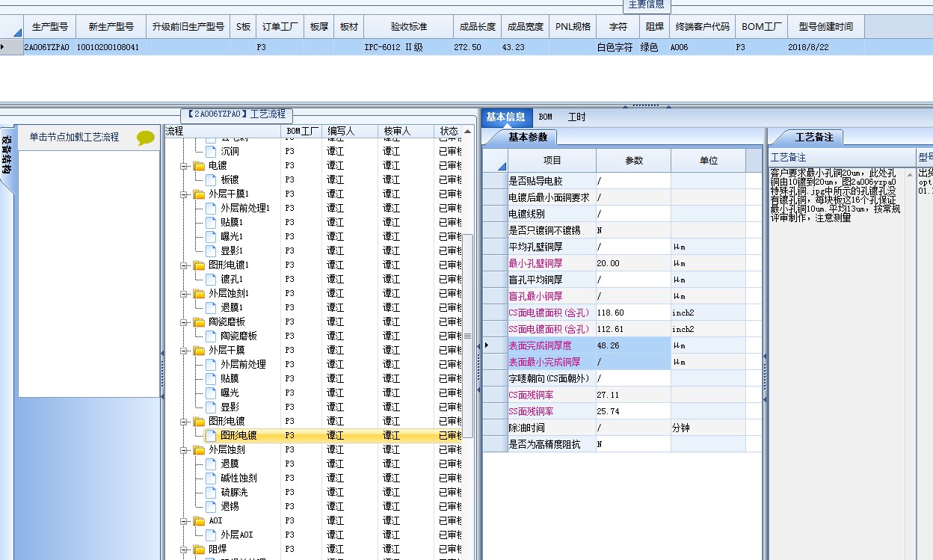Click the 退膜1 document icon

211,307
